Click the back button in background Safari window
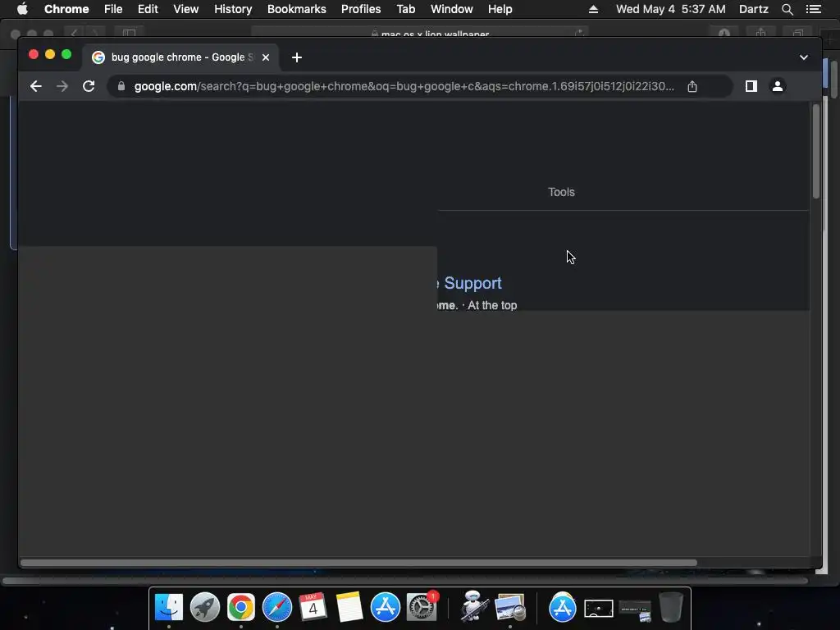 tap(75, 33)
